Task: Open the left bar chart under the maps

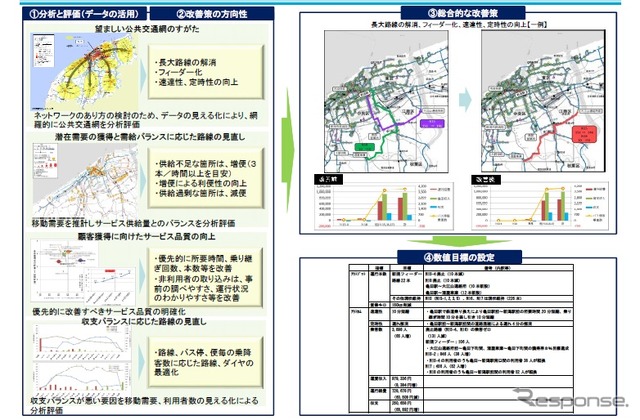Action: pos(384,207)
